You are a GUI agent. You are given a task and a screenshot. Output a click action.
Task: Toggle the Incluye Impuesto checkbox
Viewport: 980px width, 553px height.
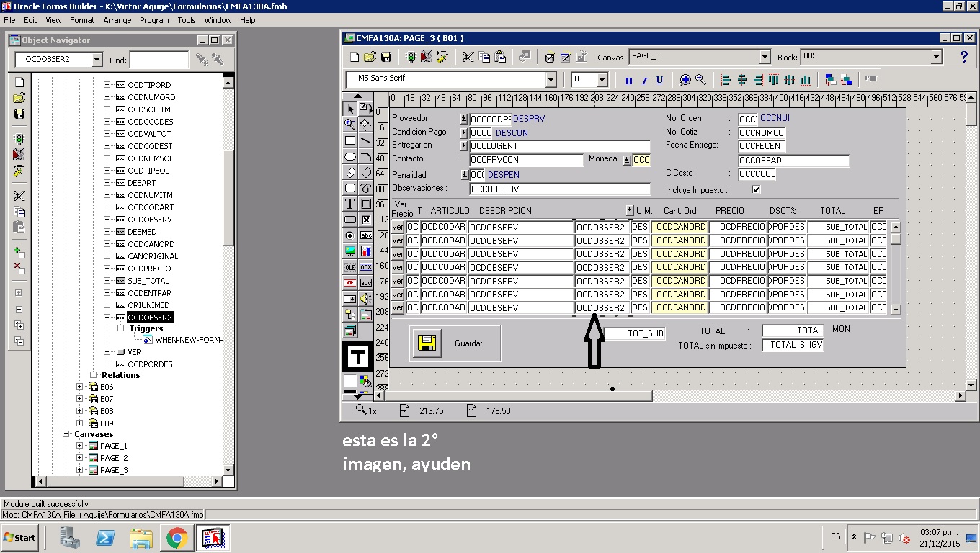coord(756,190)
